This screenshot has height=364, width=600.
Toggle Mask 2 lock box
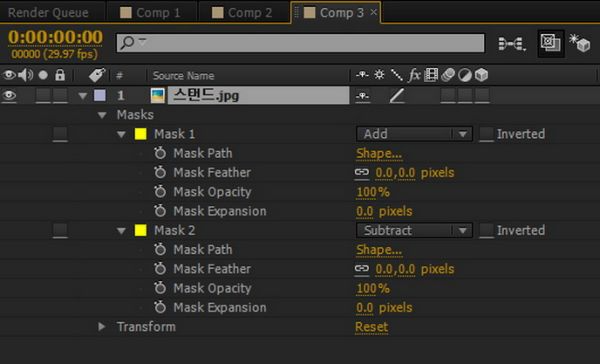point(60,230)
